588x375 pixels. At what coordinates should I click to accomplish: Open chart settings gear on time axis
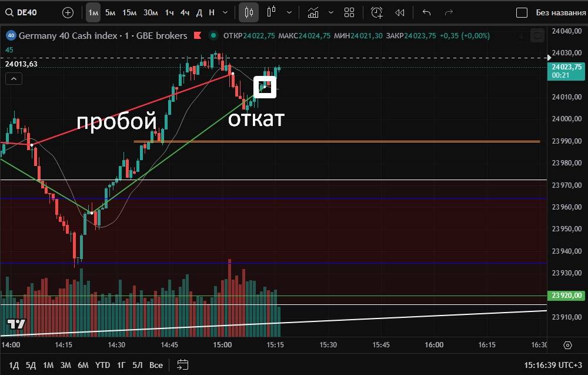click(x=567, y=345)
